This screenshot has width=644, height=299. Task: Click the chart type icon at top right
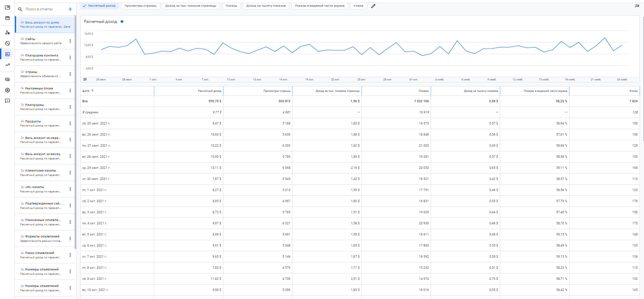[x=637, y=6]
